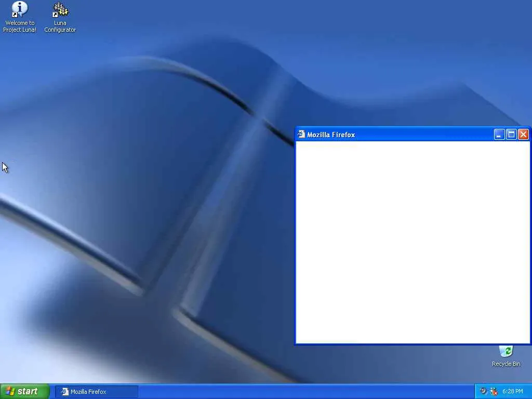The height and width of the screenshot is (399, 532).
Task: Click the tray icon with the red X badge
Action: 494,391
